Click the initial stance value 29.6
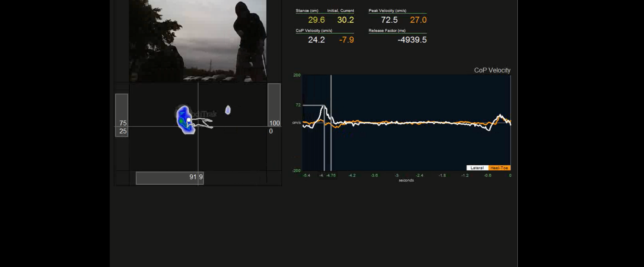This screenshot has height=267, width=644. click(316, 20)
